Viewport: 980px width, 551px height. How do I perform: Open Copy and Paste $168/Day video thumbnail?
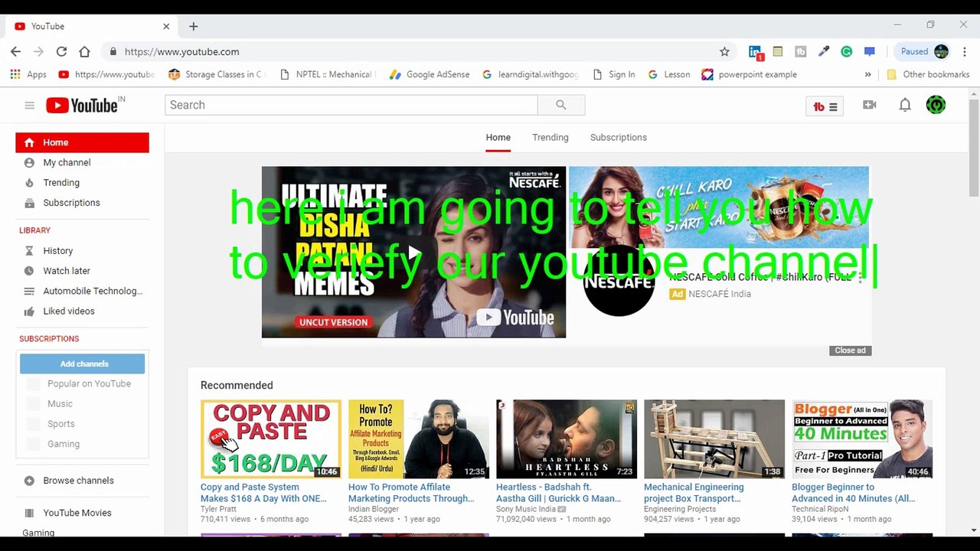point(270,439)
